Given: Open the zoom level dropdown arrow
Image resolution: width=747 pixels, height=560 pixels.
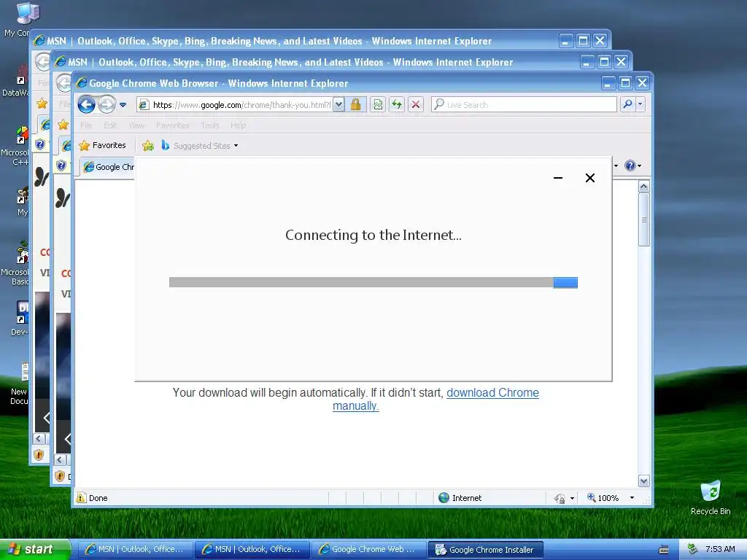Looking at the screenshot, I should pyautogui.click(x=632, y=497).
